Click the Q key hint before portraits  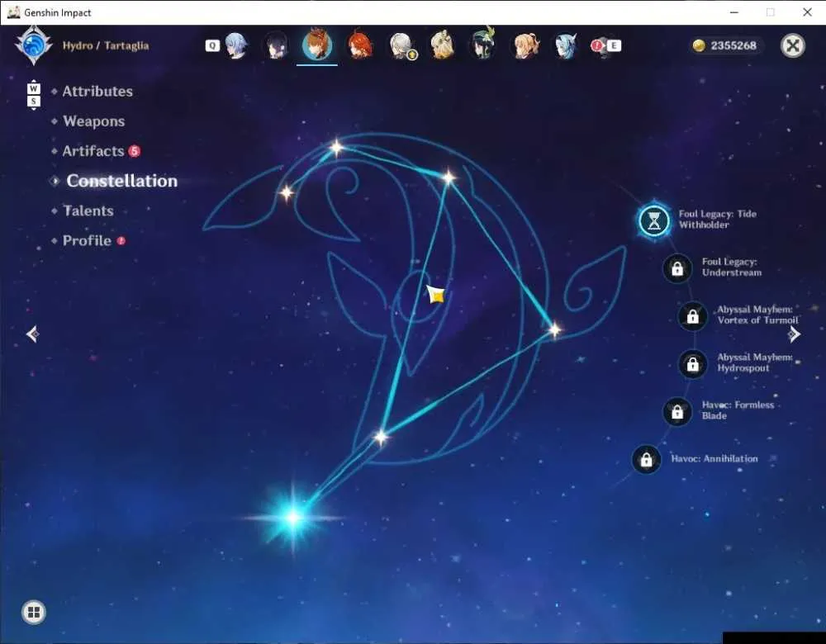(212, 45)
